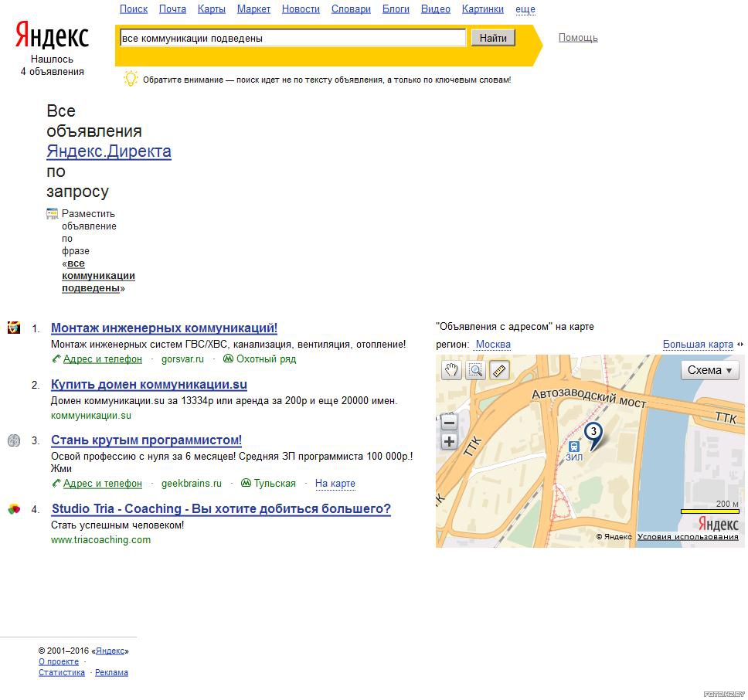Click favicon beside Studio Tria Coaching ad
The width and height of the screenshot is (748, 700).
pyautogui.click(x=14, y=509)
